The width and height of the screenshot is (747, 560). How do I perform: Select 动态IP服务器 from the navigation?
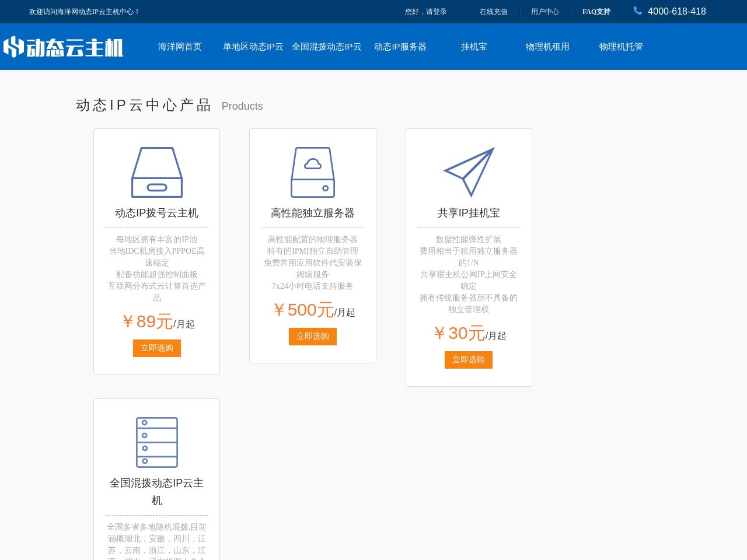point(400,47)
